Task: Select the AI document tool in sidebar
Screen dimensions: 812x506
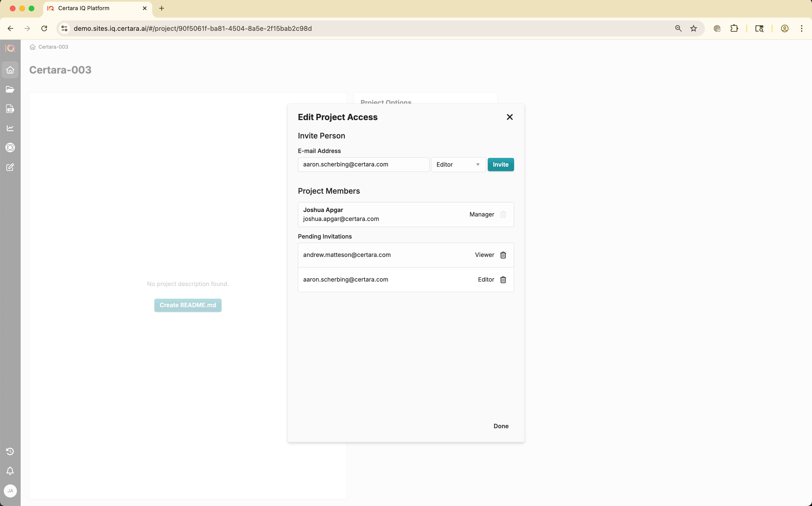Action: click(10, 108)
